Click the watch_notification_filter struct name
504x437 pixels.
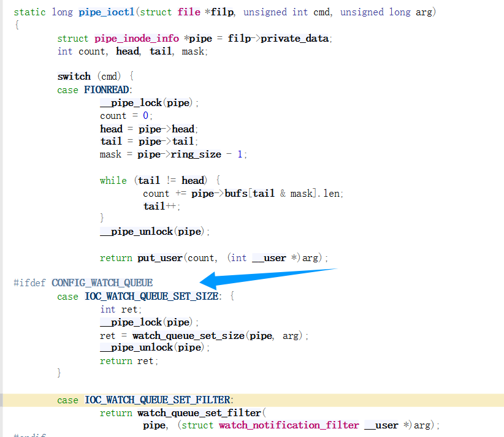click(x=289, y=425)
